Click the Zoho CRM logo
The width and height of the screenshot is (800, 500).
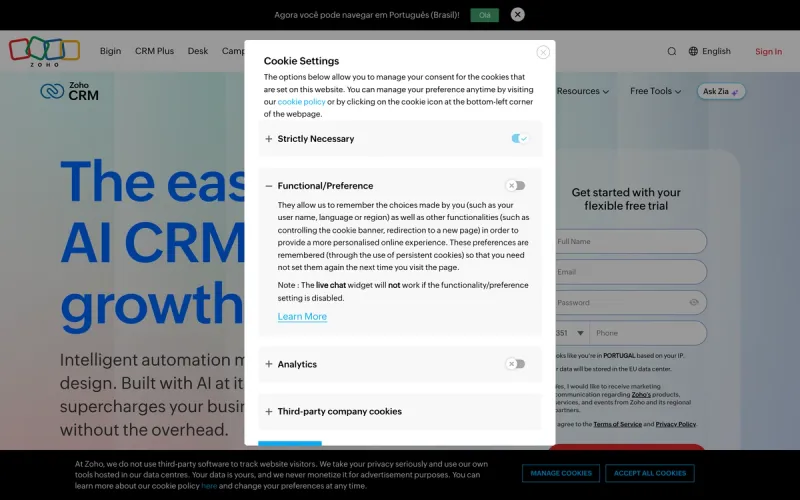click(69, 91)
